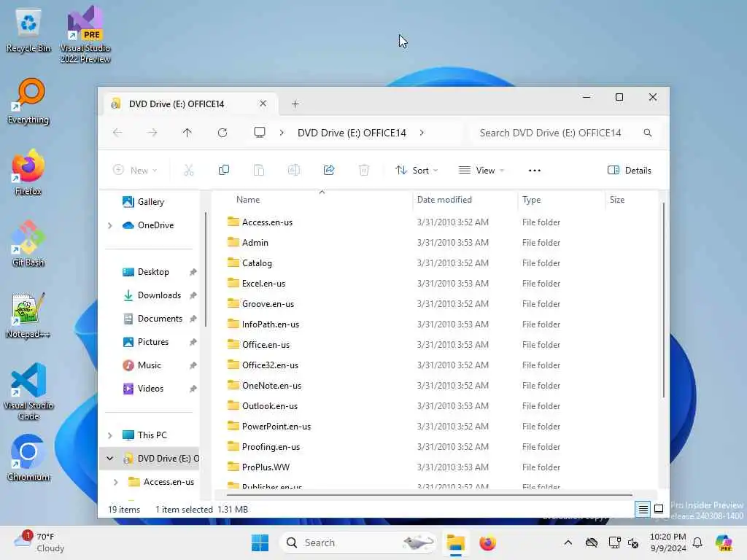747x560 pixels.
Task: Add a new Explorer tab
Action: pos(295,104)
